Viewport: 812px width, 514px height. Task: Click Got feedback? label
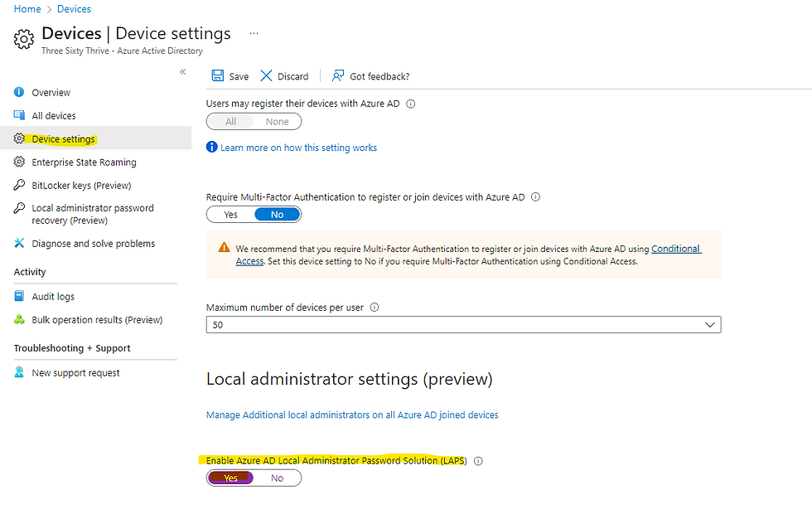379,76
